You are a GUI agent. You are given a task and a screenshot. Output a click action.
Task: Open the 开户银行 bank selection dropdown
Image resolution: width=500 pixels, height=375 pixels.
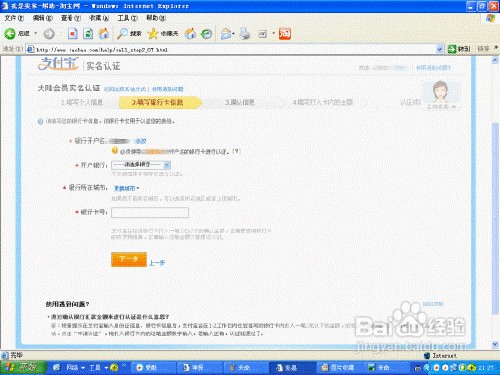point(141,165)
